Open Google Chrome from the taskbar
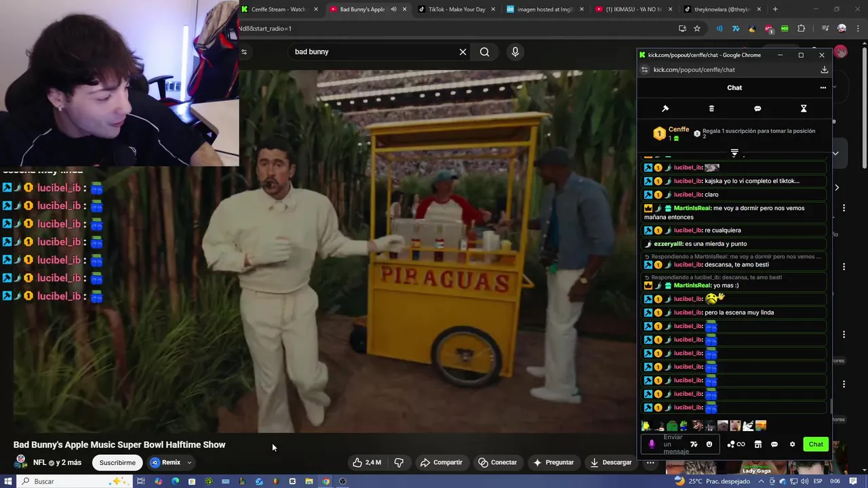 [x=325, y=481]
